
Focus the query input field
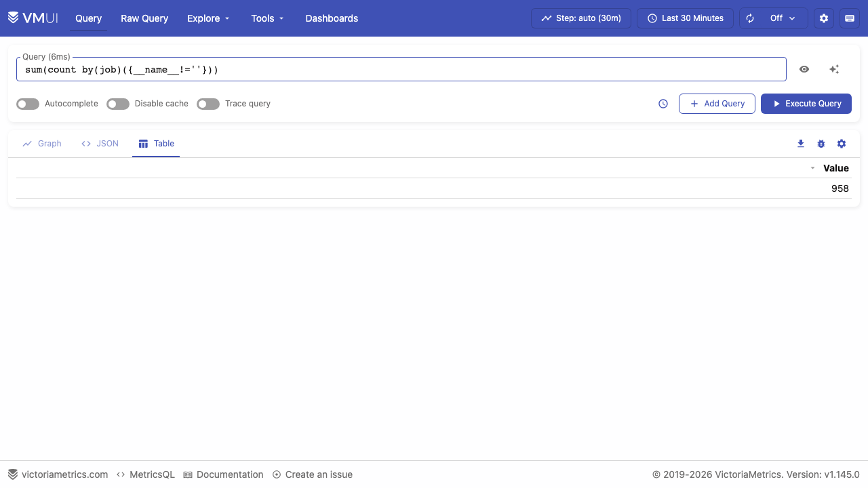pyautogui.click(x=401, y=69)
